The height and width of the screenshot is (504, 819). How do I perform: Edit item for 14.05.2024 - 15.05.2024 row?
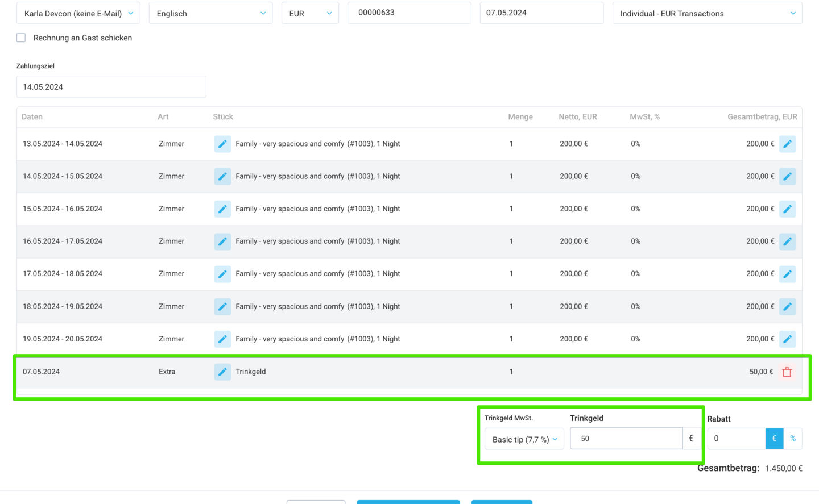[222, 176]
